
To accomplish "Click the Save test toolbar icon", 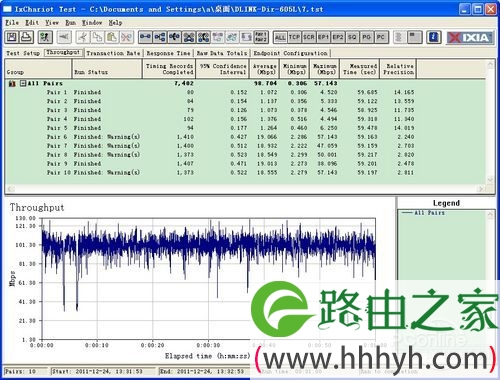I will 12,37.
